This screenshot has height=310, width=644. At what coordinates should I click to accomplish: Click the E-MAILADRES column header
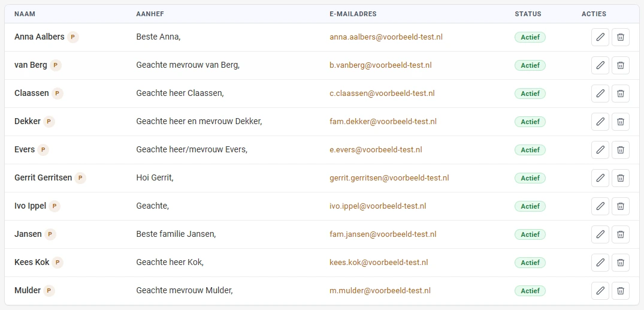point(353,14)
